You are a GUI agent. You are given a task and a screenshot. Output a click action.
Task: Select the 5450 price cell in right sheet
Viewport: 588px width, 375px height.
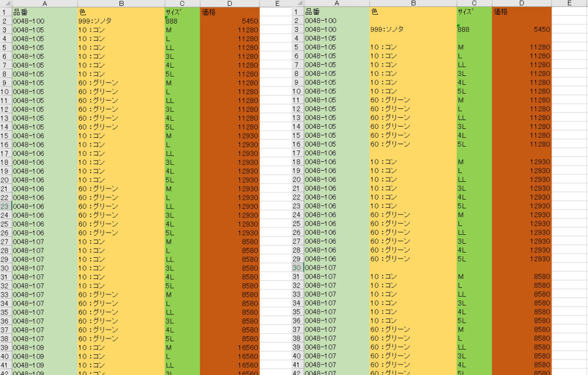(x=521, y=29)
